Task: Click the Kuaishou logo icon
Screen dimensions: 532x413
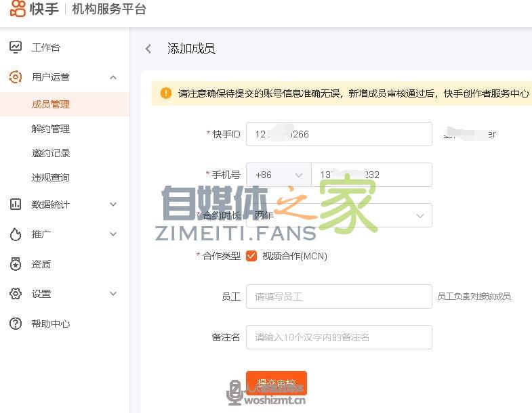Action: (x=18, y=9)
